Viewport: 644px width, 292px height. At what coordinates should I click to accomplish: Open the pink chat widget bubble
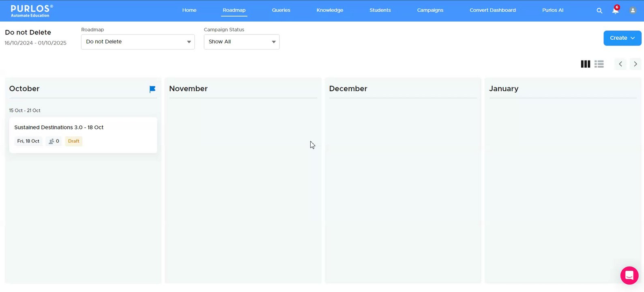[629, 276]
